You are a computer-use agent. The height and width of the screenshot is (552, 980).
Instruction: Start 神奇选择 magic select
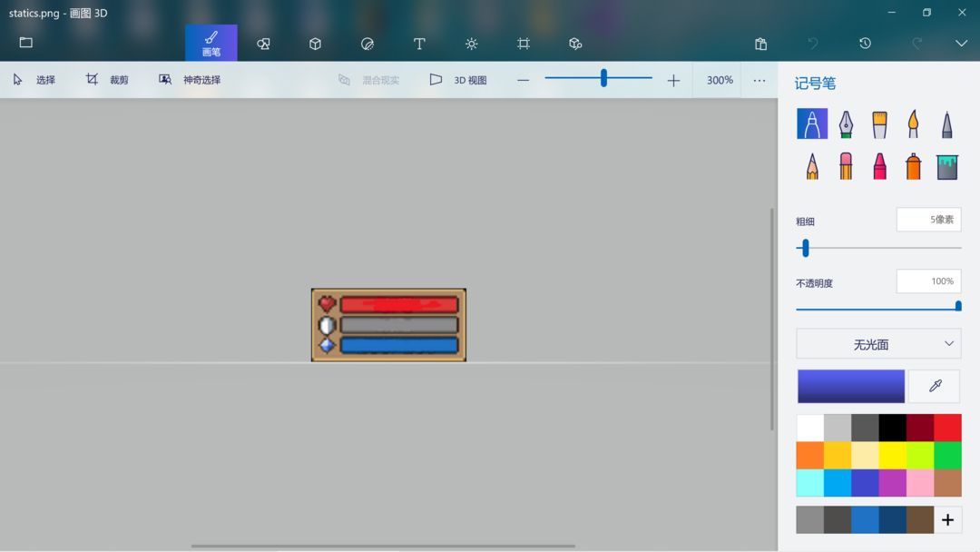[190, 80]
